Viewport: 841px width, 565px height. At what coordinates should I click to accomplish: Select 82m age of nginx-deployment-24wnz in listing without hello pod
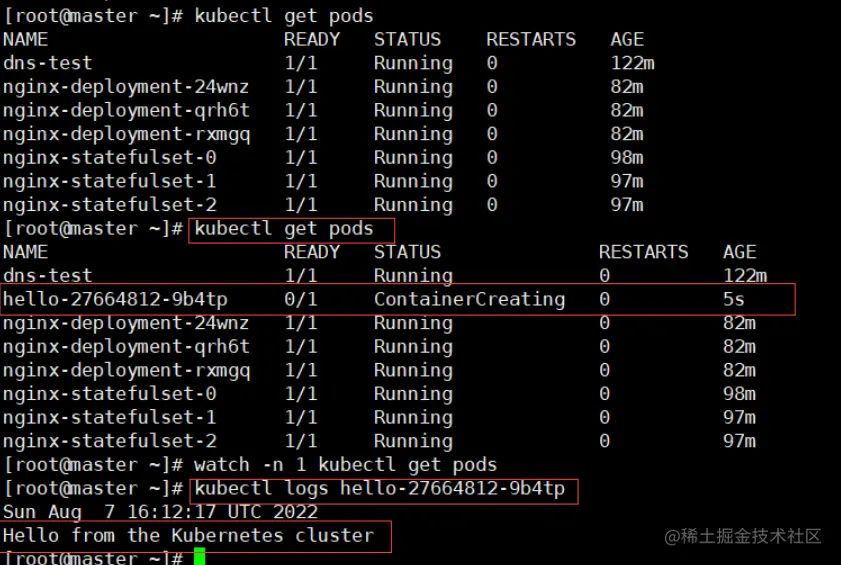pyautogui.click(x=626, y=87)
